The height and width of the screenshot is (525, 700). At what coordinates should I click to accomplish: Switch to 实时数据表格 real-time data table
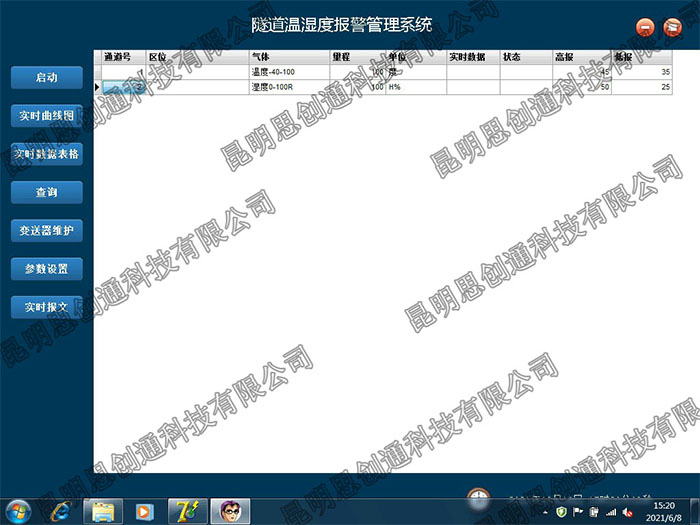coord(46,154)
